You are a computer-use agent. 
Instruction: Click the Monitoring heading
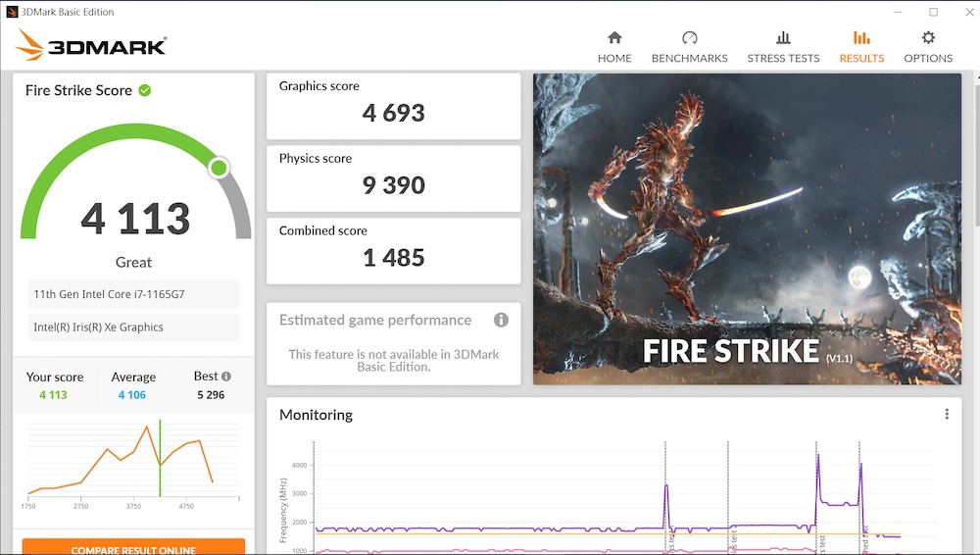pyautogui.click(x=316, y=415)
